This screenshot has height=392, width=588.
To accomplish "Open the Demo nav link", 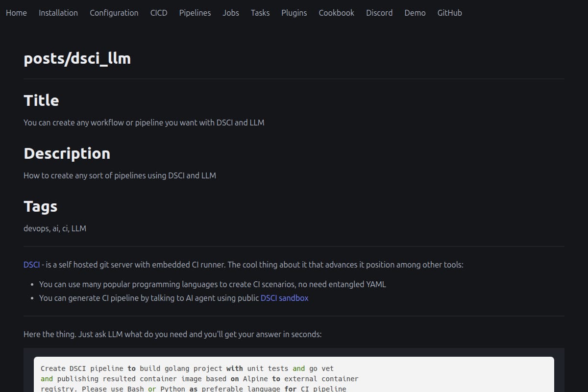I will 415,13.
